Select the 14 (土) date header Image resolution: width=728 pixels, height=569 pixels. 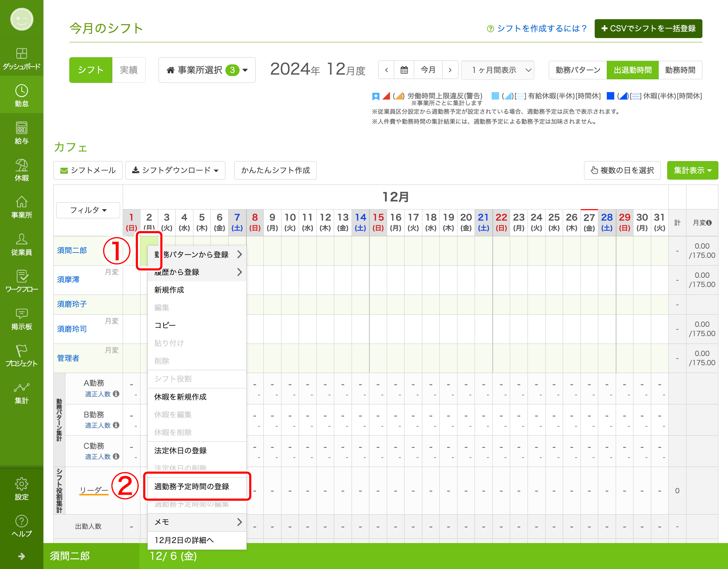360,222
